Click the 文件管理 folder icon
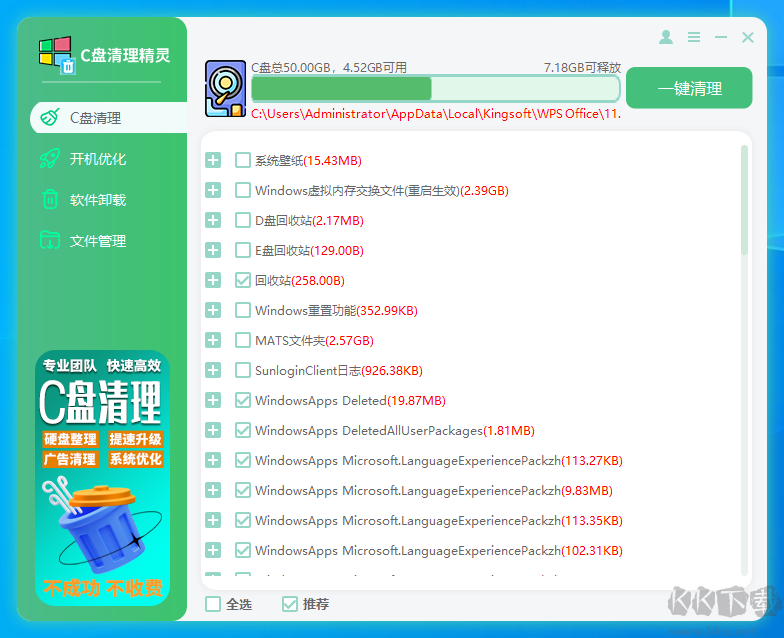The image size is (784, 638). (x=49, y=241)
